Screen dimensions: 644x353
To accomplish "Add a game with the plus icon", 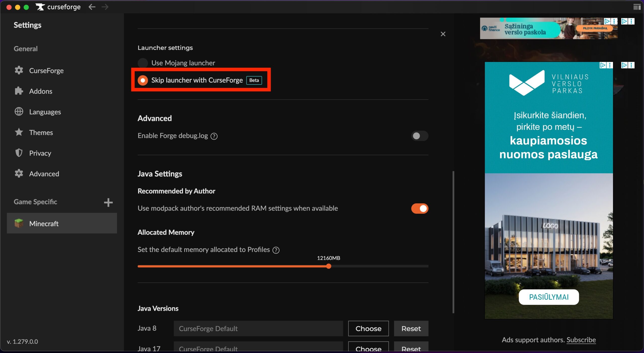I will pyautogui.click(x=108, y=202).
